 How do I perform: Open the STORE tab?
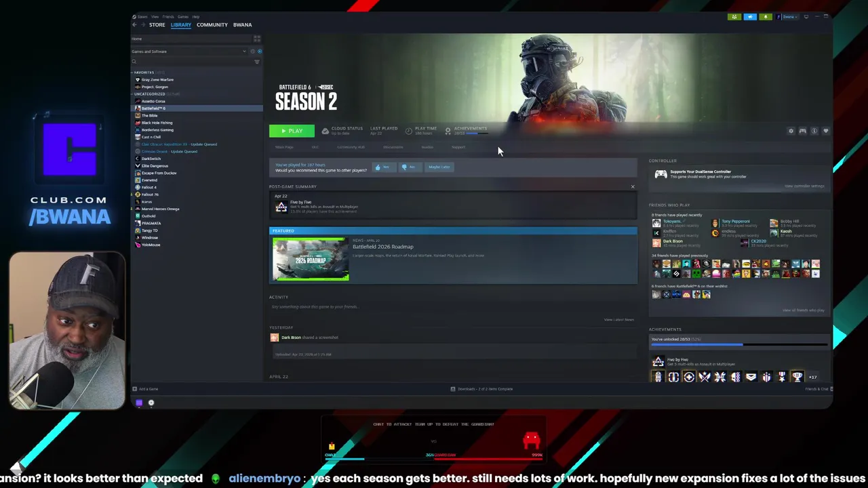click(x=157, y=25)
